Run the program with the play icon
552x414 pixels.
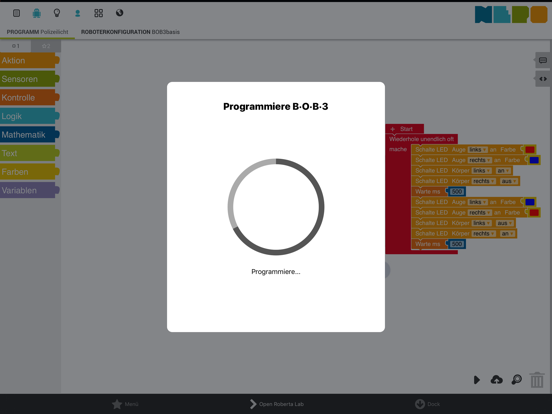[477, 380]
